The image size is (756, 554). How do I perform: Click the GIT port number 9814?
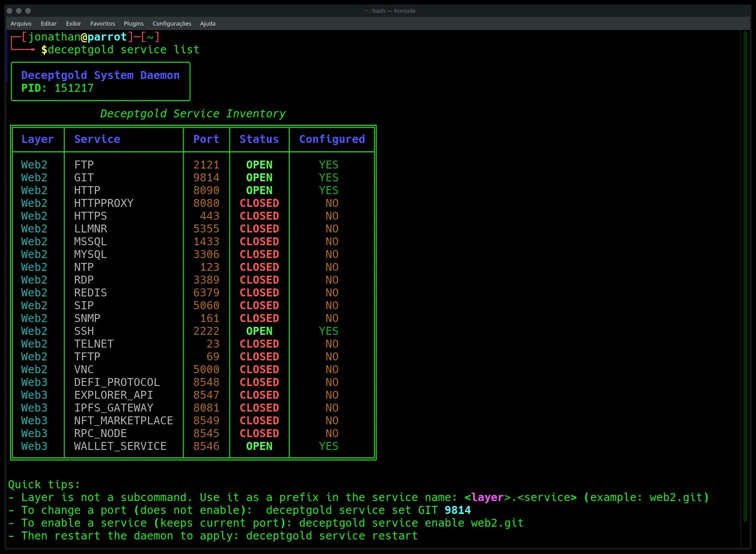point(206,177)
